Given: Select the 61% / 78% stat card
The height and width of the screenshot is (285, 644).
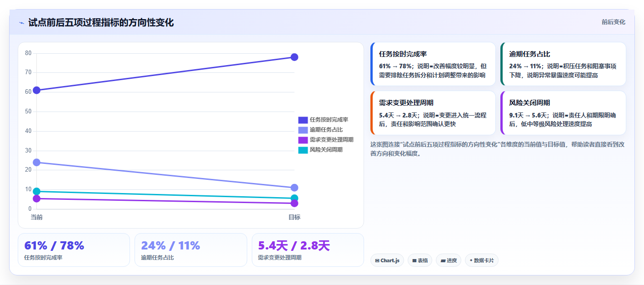Looking at the screenshot, I should click(74, 250).
